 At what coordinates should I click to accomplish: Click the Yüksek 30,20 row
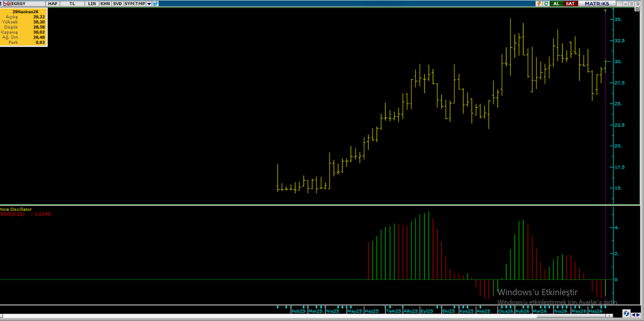coord(24,22)
